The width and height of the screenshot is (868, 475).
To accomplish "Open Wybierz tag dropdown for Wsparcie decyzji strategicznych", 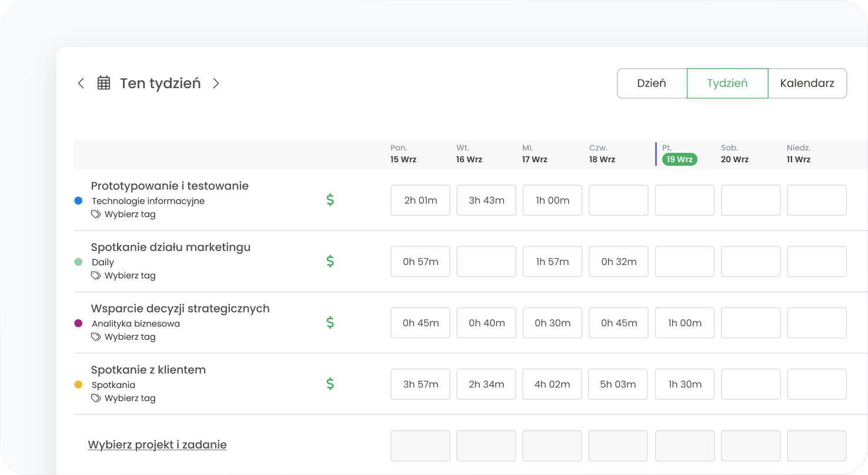I will (x=130, y=337).
